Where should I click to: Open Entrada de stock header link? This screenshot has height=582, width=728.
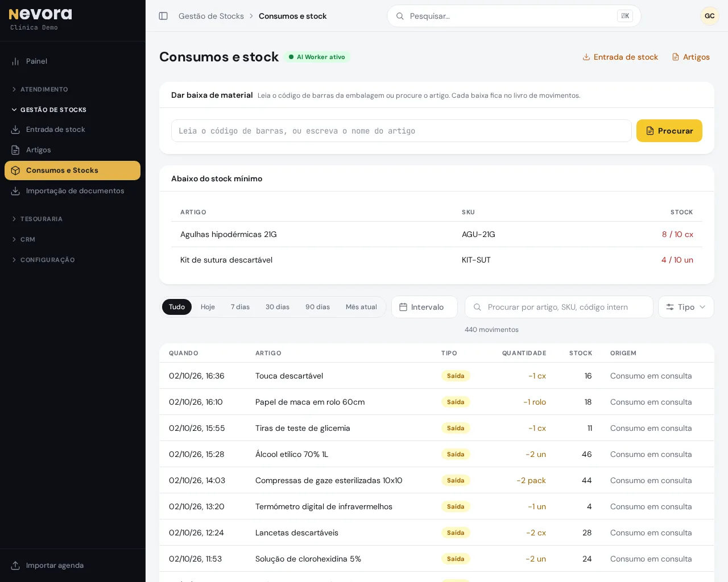pyautogui.click(x=620, y=57)
